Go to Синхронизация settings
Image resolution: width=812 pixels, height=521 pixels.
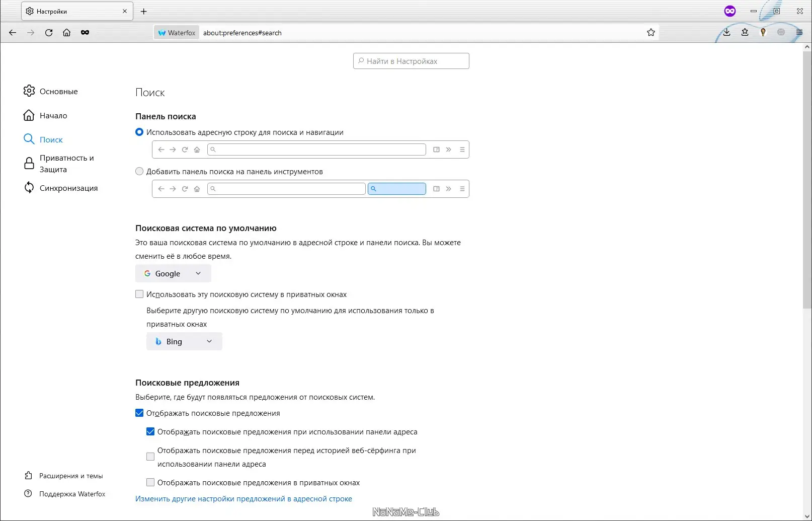click(61, 188)
